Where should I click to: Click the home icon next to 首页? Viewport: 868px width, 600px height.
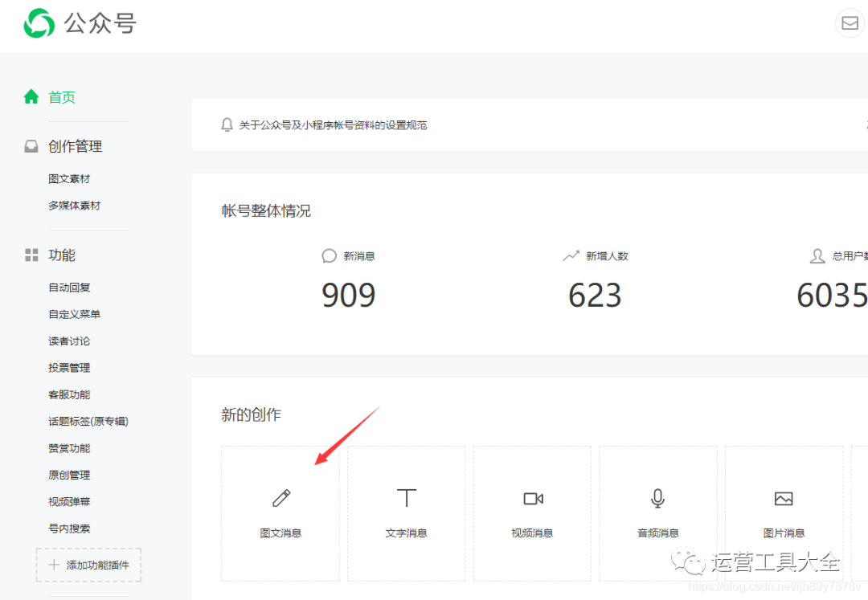point(31,96)
